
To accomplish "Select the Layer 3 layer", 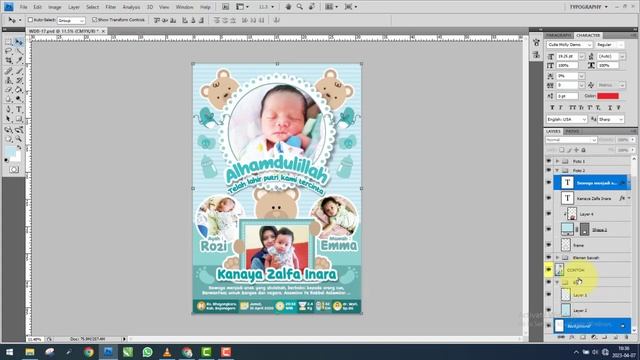I will click(592, 295).
